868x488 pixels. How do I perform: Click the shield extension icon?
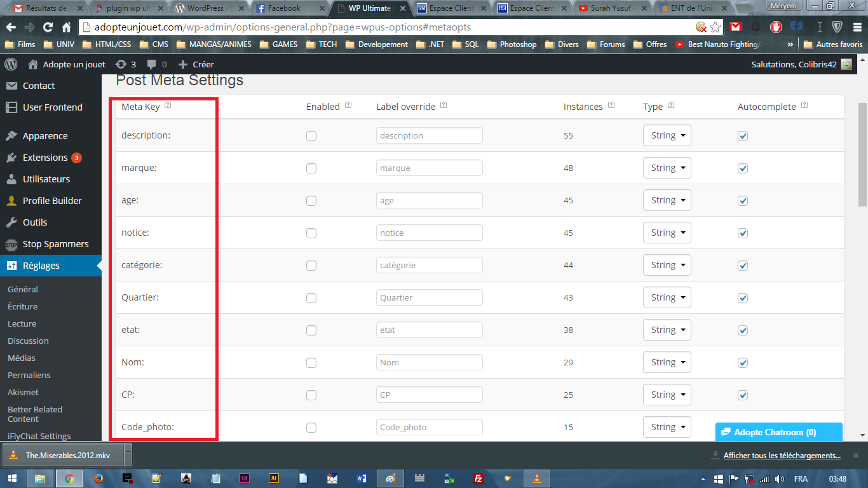click(x=837, y=27)
